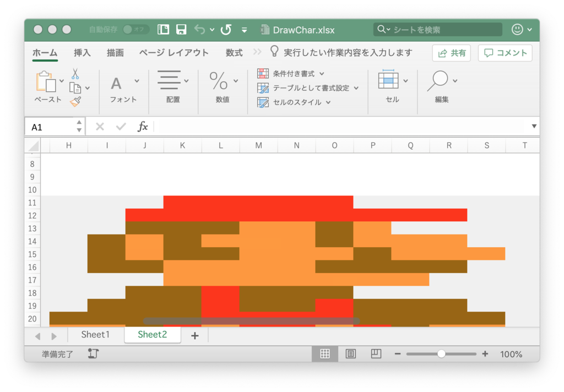Click the 共有 (Share) button
This screenshot has width=564, height=392.
coord(452,53)
